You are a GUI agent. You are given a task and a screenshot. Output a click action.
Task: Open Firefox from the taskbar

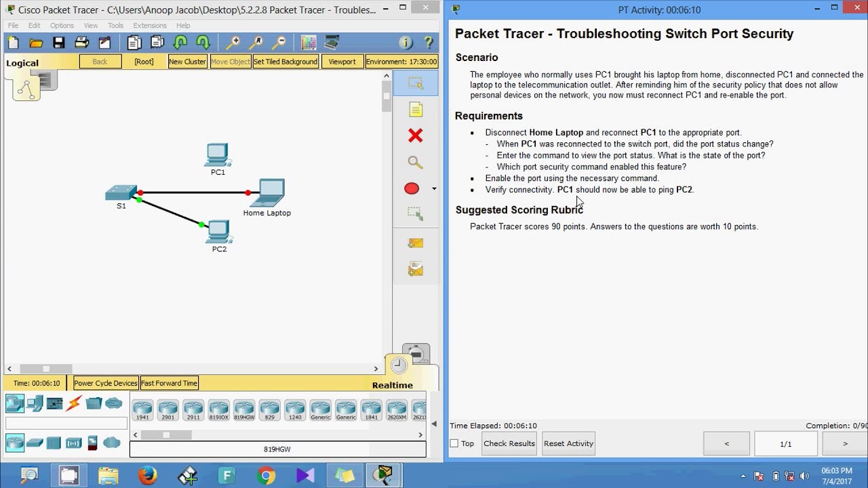pos(147,476)
